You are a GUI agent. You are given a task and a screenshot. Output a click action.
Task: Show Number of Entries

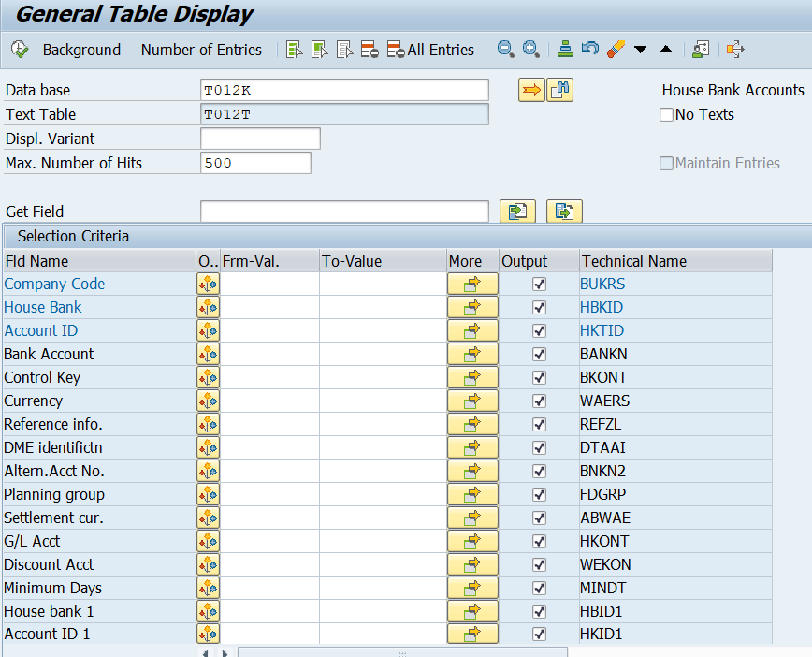tap(201, 50)
